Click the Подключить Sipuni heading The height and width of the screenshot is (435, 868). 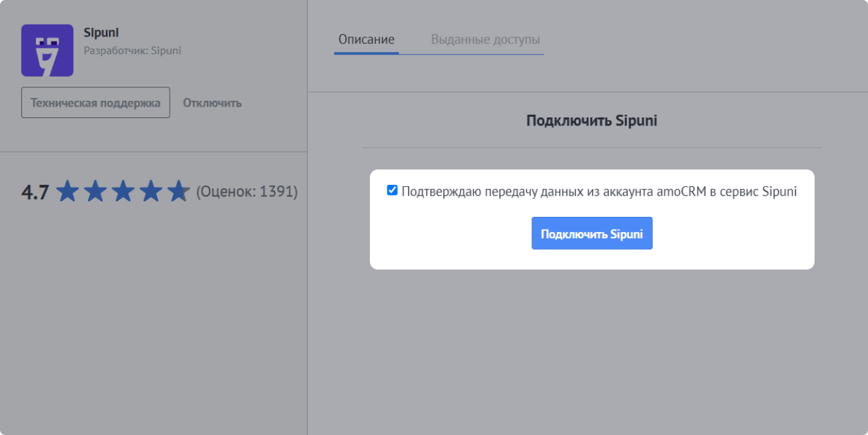pos(592,121)
